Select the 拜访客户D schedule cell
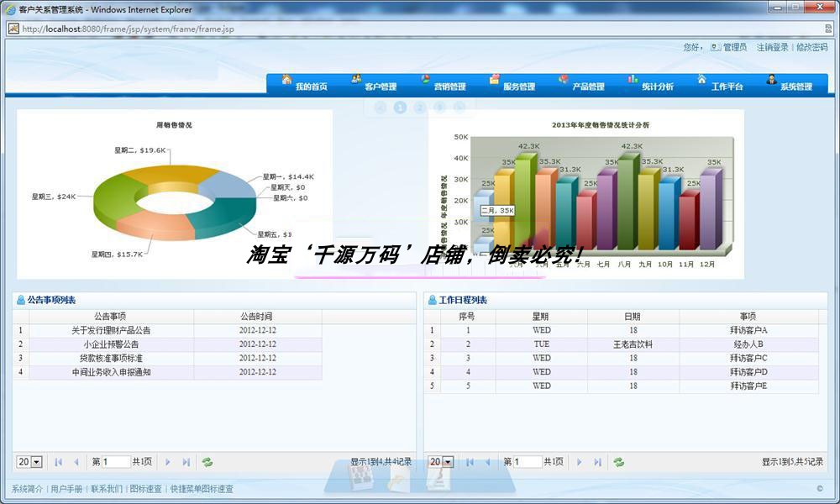Viewport: 840px width, 504px height. point(748,372)
